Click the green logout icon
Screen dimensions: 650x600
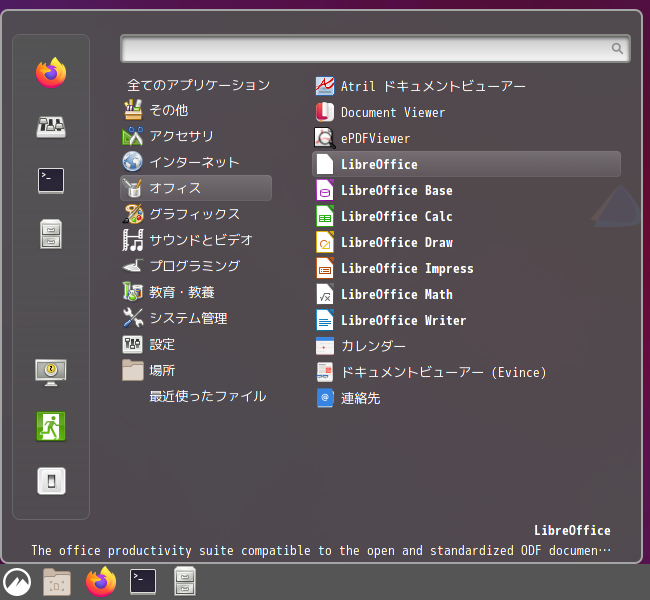51,426
